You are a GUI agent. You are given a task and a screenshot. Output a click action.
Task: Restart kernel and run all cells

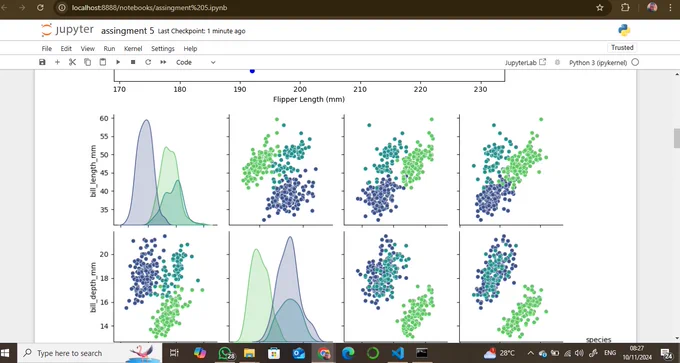pyautogui.click(x=163, y=62)
